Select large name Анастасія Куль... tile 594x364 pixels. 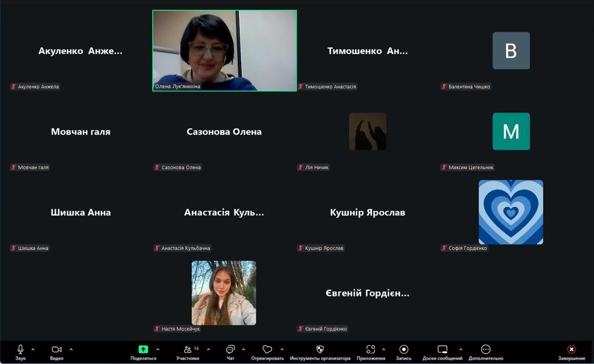click(224, 213)
